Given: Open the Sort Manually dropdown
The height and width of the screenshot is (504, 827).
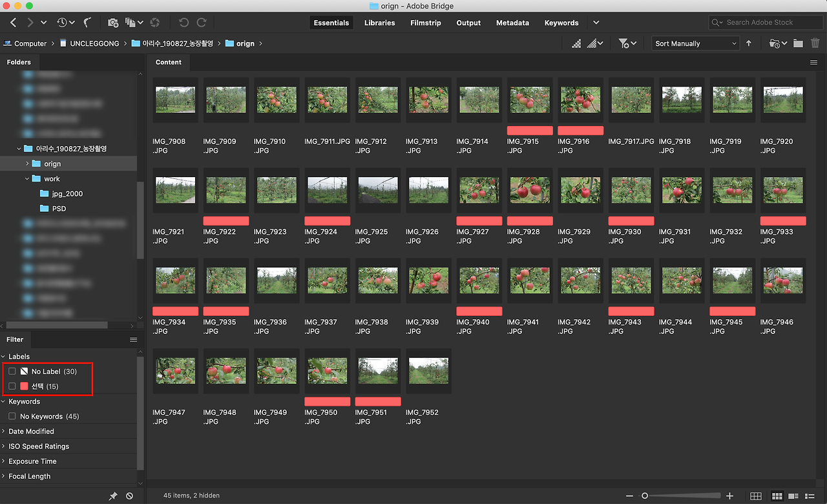Looking at the screenshot, I should click(696, 43).
